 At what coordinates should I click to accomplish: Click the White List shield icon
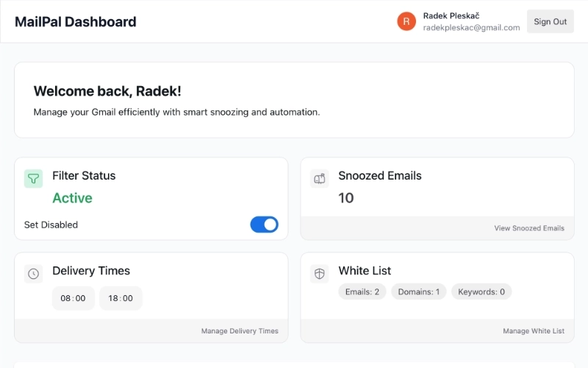click(x=320, y=274)
